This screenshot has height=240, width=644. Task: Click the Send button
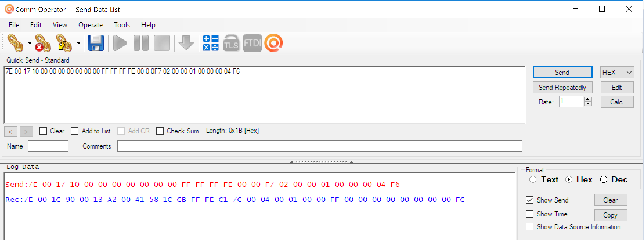[x=562, y=72]
